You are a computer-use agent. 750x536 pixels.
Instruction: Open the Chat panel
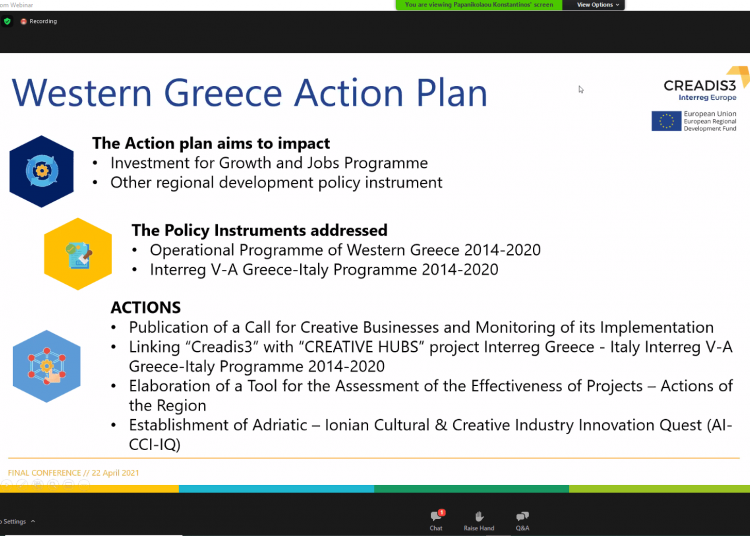pyautogui.click(x=436, y=518)
